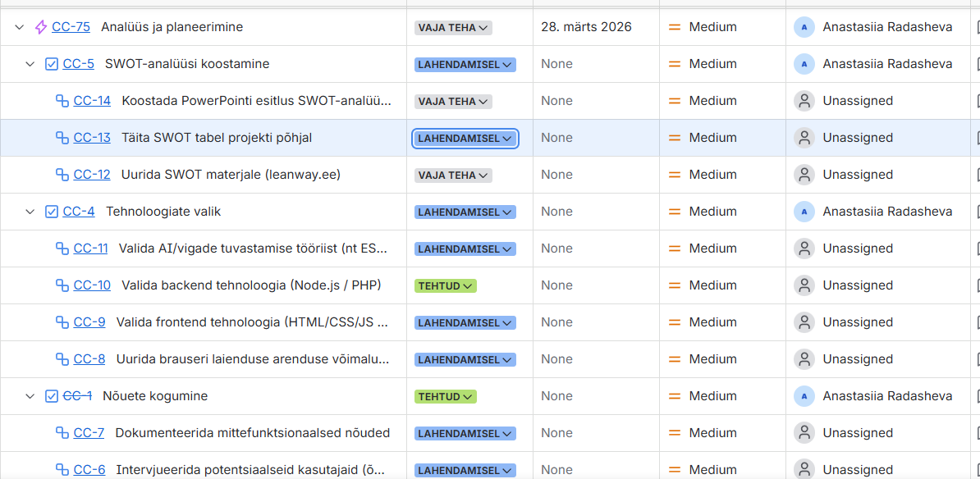The image size is (980, 479).
Task: Open the CC-8 issue key link
Action: tap(89, 359)
